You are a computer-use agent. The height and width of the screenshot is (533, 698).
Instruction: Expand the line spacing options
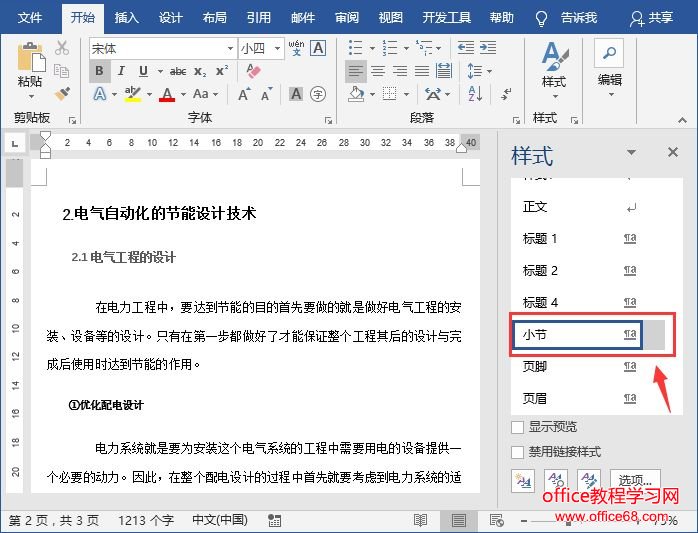pos(489,71)
